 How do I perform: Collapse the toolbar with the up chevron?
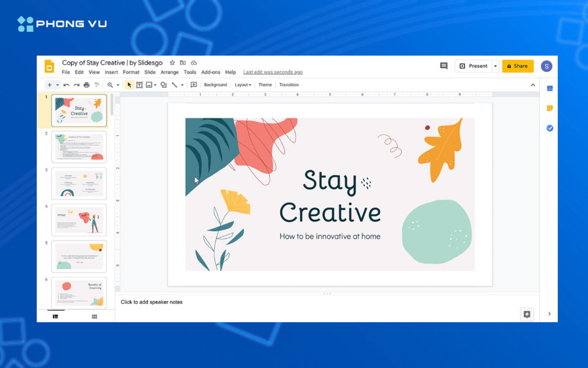533,85
